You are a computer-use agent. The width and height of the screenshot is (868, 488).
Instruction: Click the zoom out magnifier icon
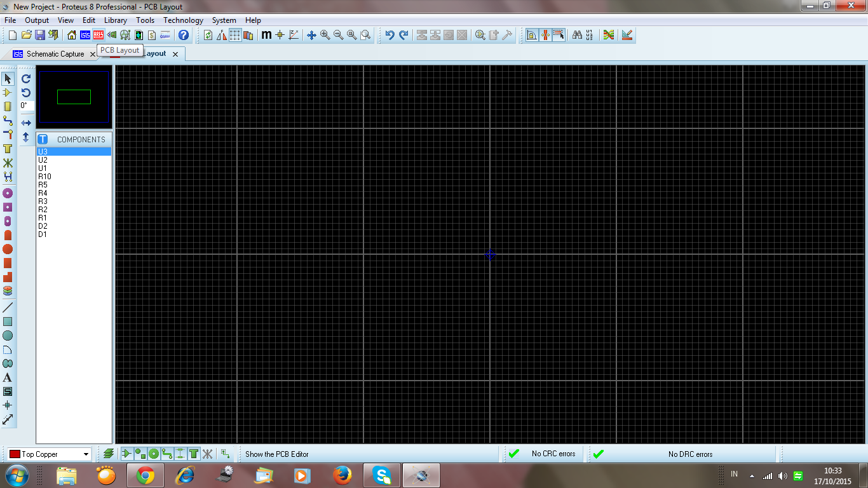coord(339,35)
